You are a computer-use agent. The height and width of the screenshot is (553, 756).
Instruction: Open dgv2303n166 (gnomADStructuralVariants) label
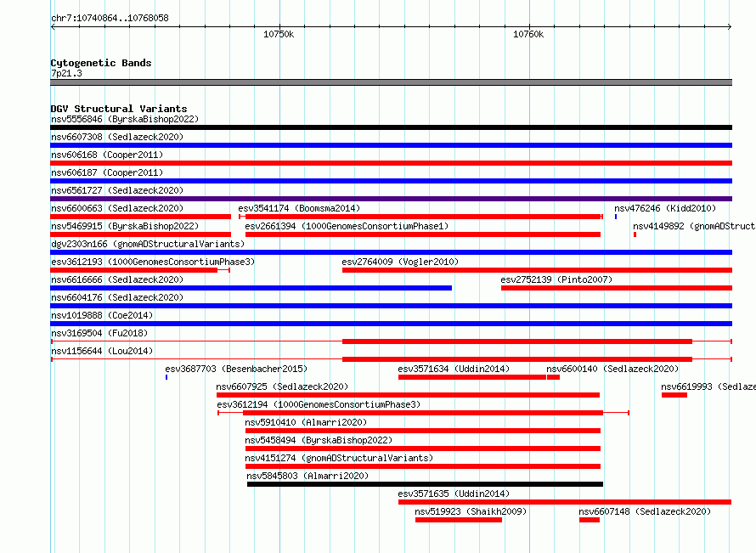[x=148, y=244]
